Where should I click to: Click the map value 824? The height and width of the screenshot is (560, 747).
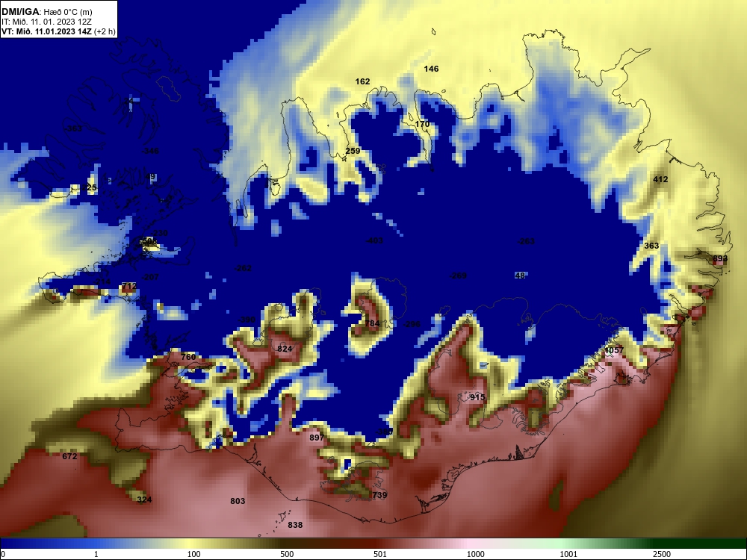(285, 349)
